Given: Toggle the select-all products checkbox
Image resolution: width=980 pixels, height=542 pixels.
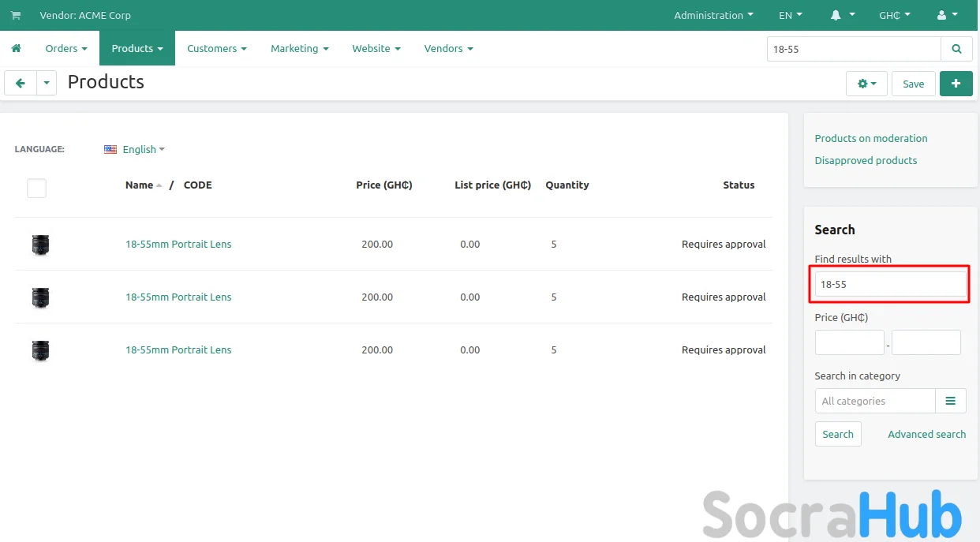Looking at the screenshot, I should point(36,188).
